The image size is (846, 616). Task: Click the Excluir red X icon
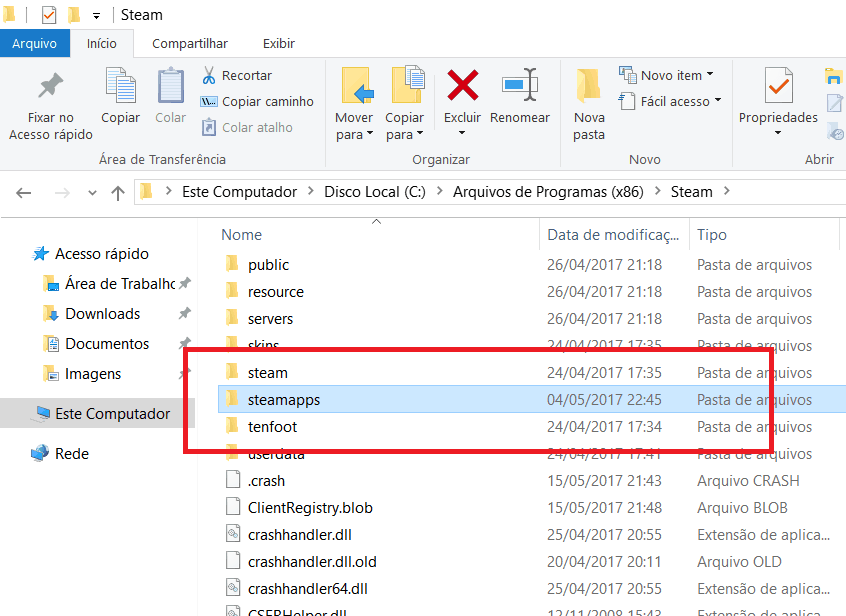pos(462,85)
